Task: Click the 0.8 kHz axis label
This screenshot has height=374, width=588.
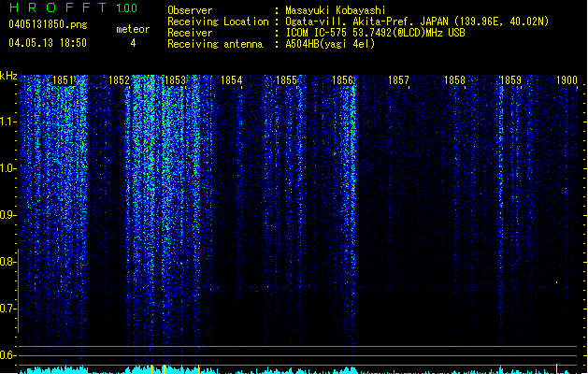Action: point(8,262)
